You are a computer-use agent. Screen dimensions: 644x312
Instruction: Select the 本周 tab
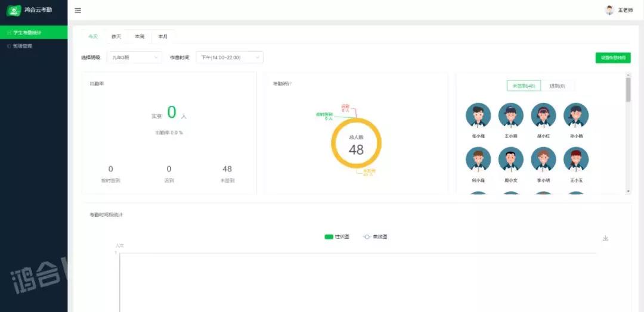(x=140, y=36)
